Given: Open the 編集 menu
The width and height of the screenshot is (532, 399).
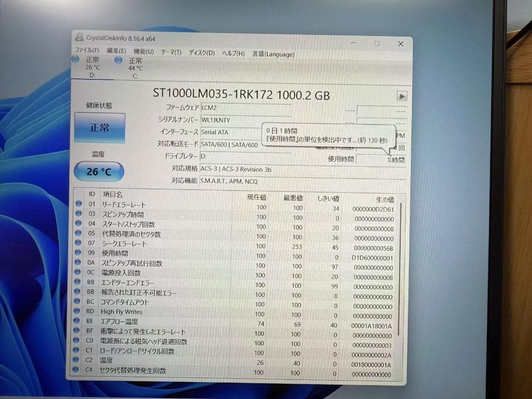Looking at the screenshot, I should click(x=116, y=50).
